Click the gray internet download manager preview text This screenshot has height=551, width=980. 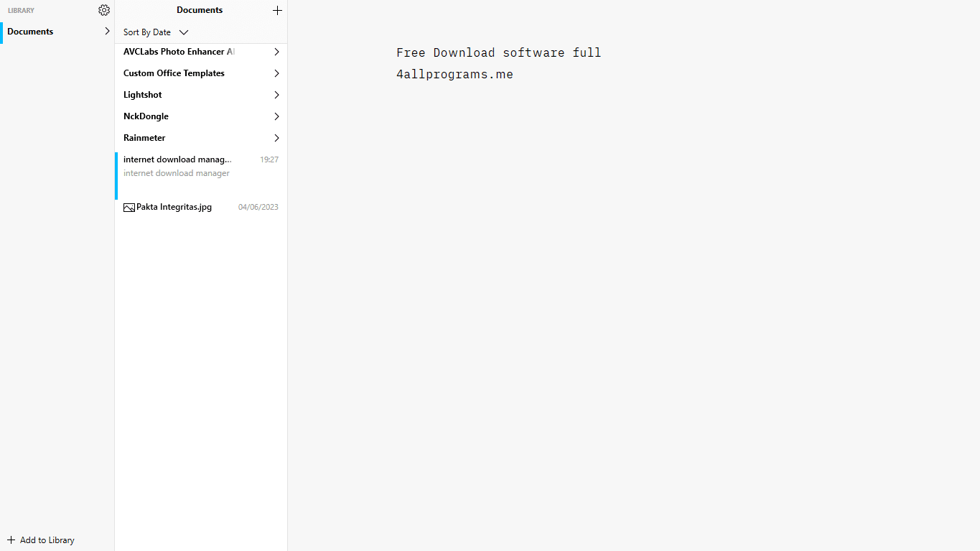177,173
